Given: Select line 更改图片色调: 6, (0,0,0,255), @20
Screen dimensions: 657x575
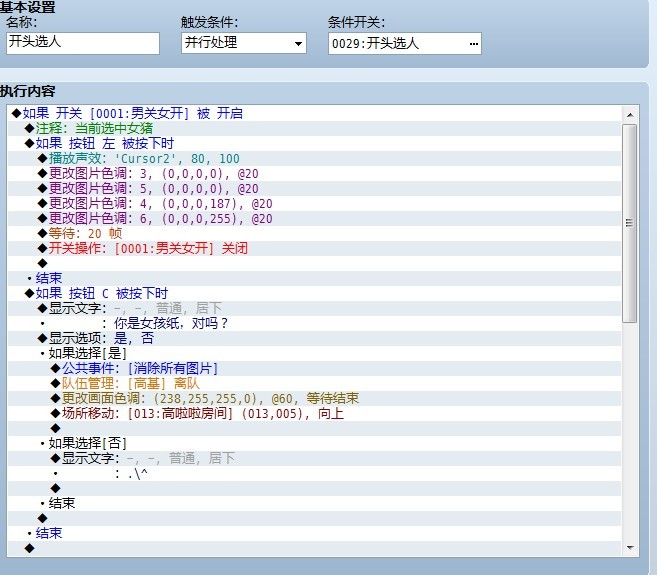Looking at the screenshot, I should click(314, 218).
